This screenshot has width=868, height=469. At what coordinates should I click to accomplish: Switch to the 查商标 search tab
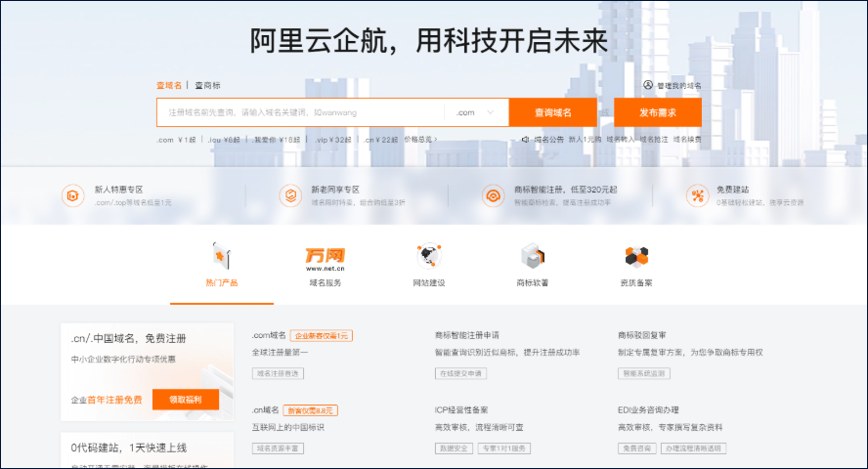click(x=207, y=85)
